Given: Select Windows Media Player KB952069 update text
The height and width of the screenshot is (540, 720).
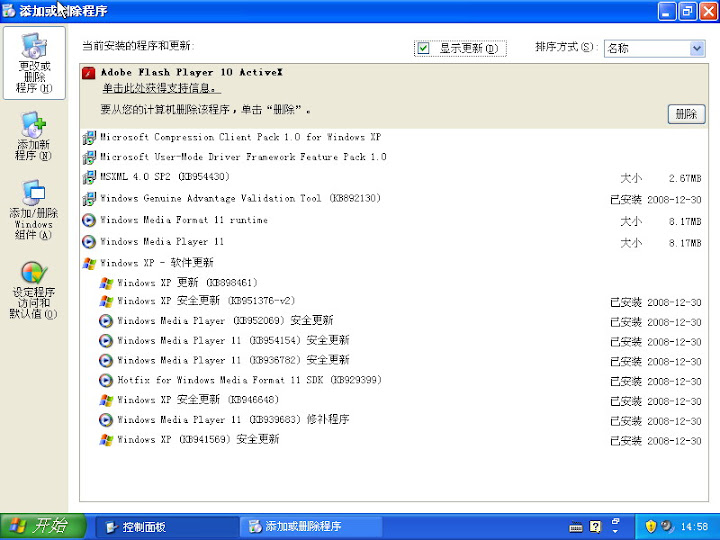Looking at the screenshot, I should click(x=225, y=321).
